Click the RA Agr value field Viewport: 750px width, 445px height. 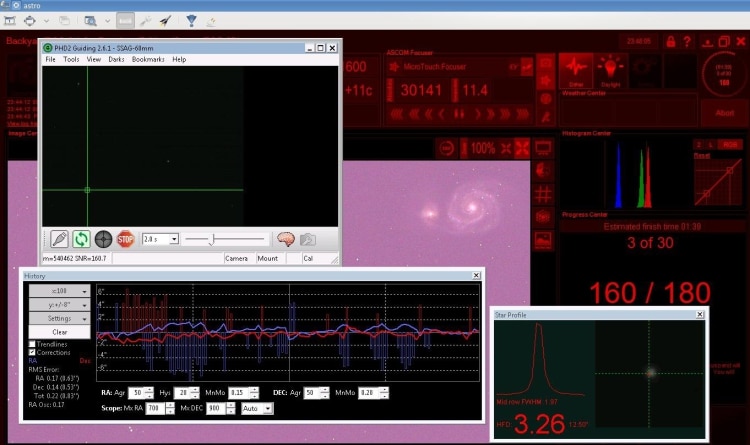[x=136, y=393]
